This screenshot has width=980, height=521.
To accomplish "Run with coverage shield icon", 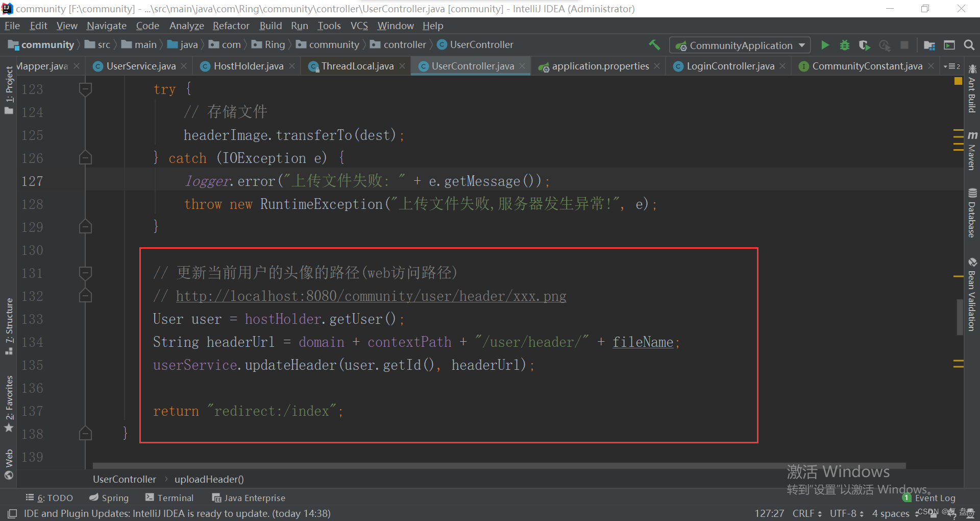I will click(864, 45).
